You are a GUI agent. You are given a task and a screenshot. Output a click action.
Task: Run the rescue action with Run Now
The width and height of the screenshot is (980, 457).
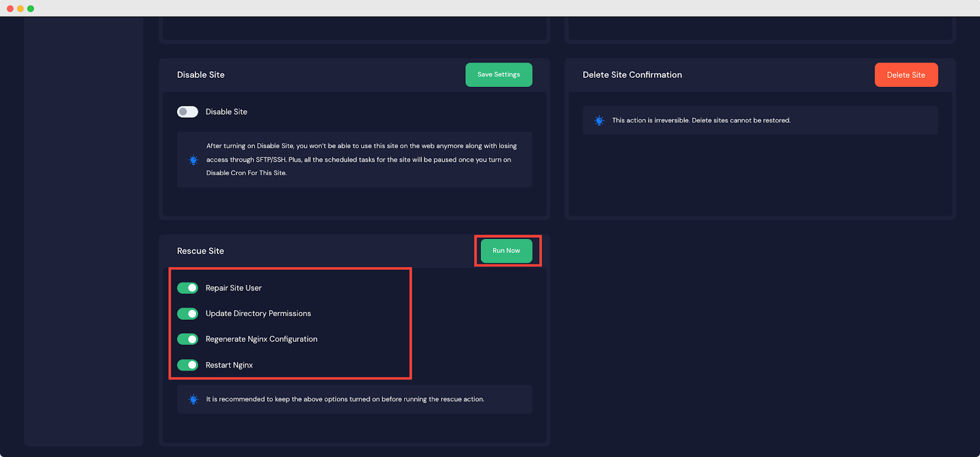[x=506, y=251]
